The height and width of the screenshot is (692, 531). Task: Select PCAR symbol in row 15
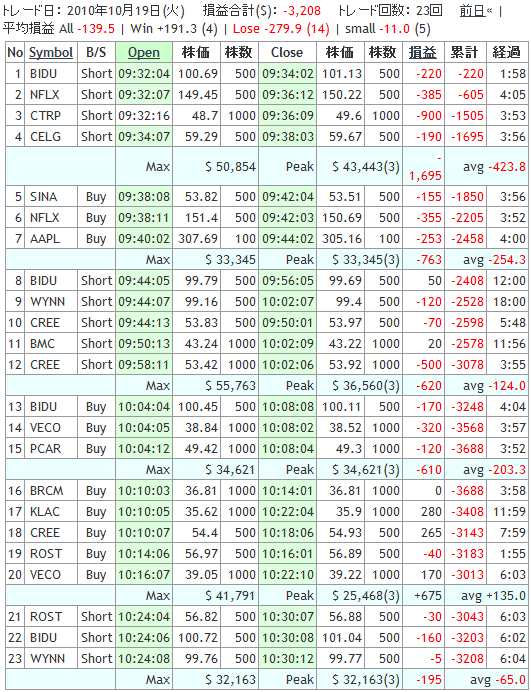click(x=45, y=449)
